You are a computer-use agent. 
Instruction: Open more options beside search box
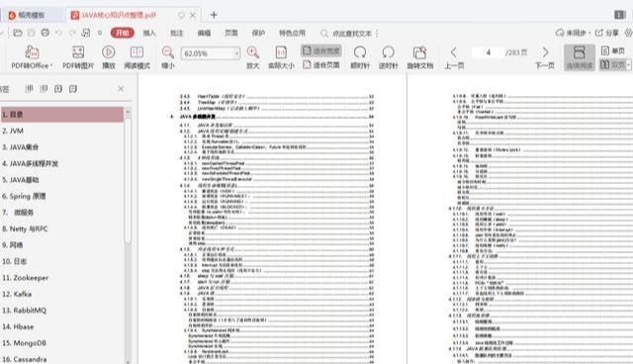pos(377,33)
